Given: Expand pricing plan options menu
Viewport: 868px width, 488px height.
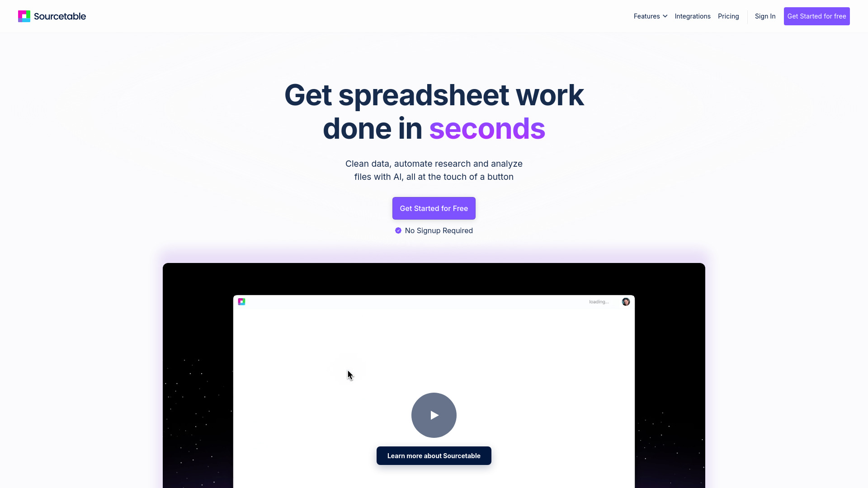Looking at the screenshot, I should (728, 16).
